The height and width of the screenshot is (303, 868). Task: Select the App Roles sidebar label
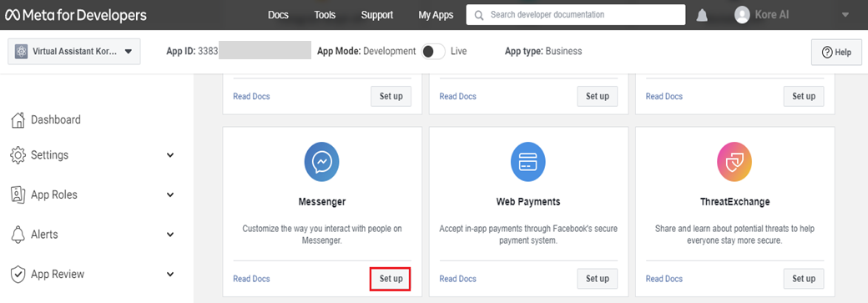coord(54,195)
